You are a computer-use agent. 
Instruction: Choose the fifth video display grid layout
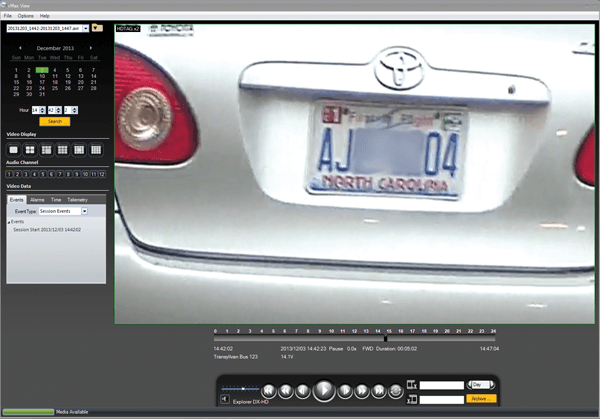79,150
